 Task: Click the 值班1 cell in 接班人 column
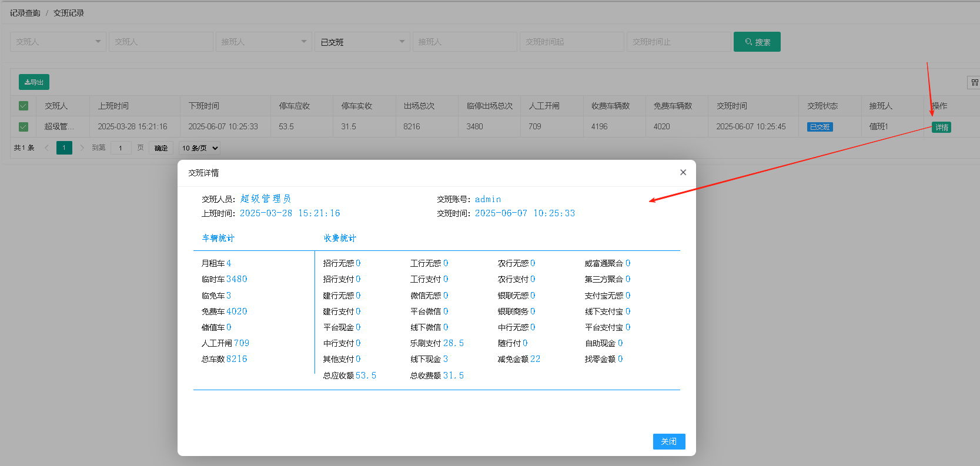point(879,126)
